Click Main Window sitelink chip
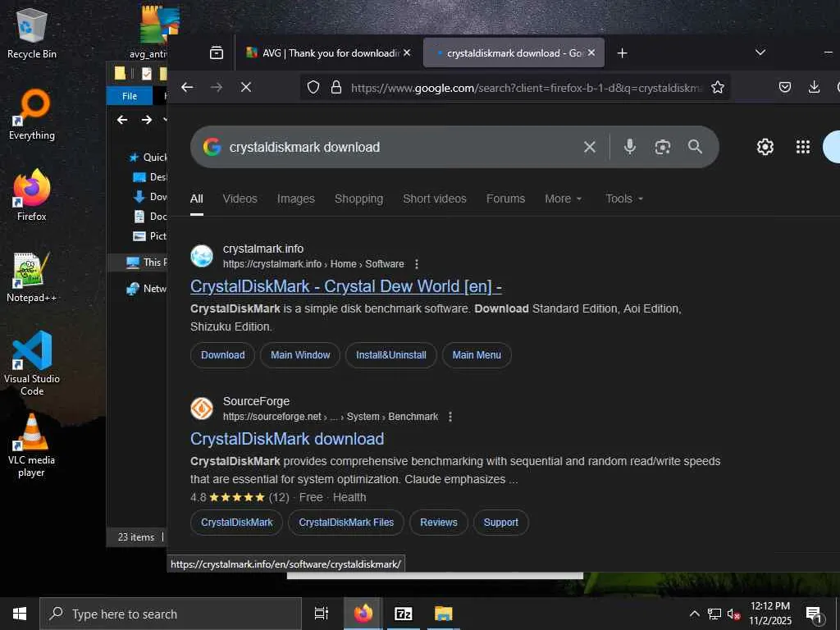Screen dimensions: 840x630 (x=300, y=355)
